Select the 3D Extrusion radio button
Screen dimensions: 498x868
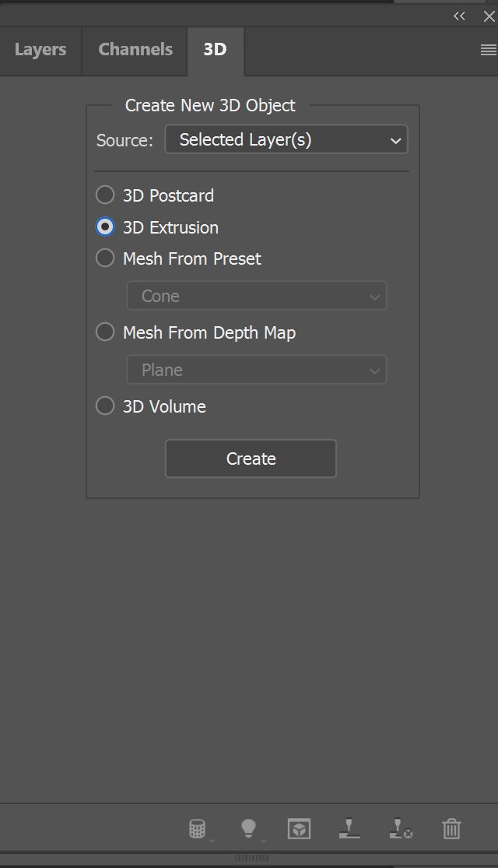coord(105,227)
